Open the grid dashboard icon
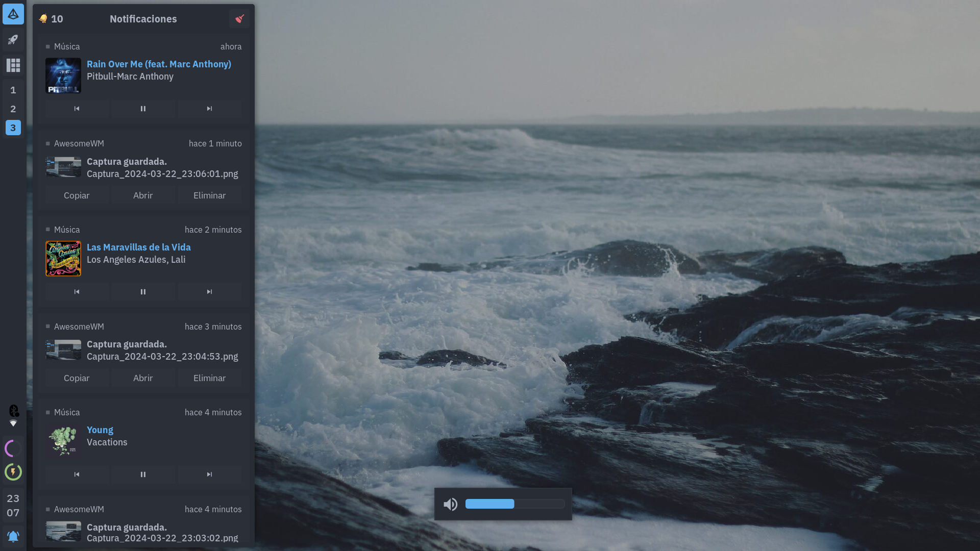Image resolution: width=980 pixels, height=551 pixels. (x=13, y=65)
